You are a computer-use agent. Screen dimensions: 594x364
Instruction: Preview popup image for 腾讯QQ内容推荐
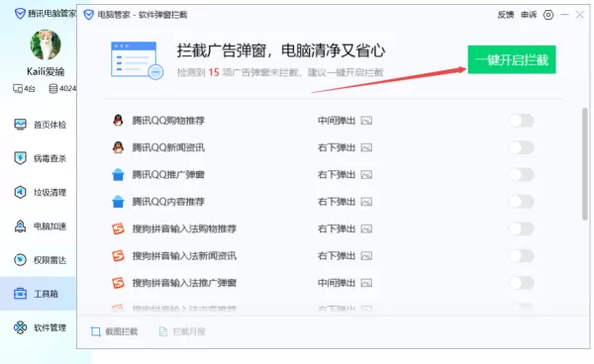pos(366,202)
